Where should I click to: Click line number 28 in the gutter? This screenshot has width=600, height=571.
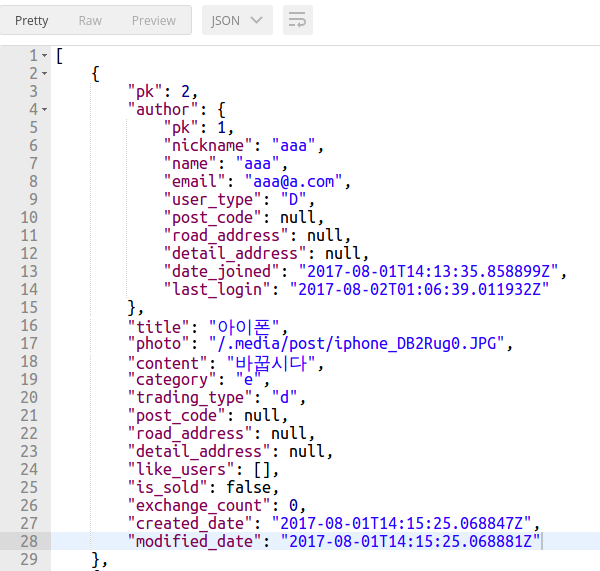pos(29,542)
